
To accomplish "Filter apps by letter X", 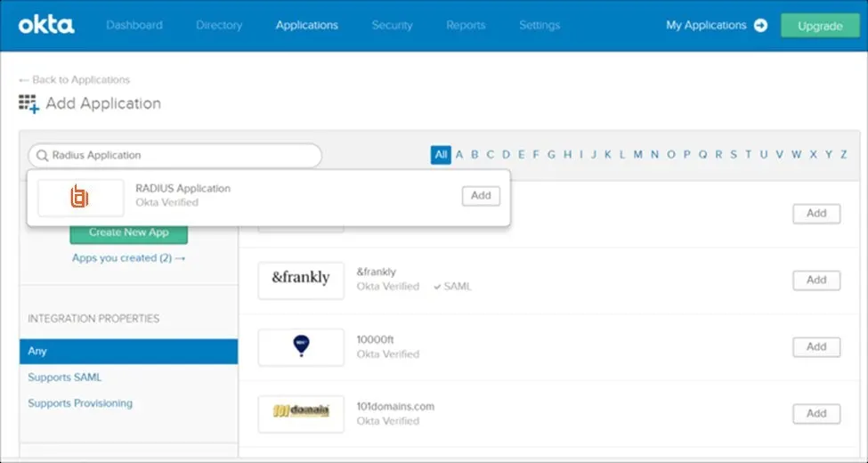I will 813,155.
